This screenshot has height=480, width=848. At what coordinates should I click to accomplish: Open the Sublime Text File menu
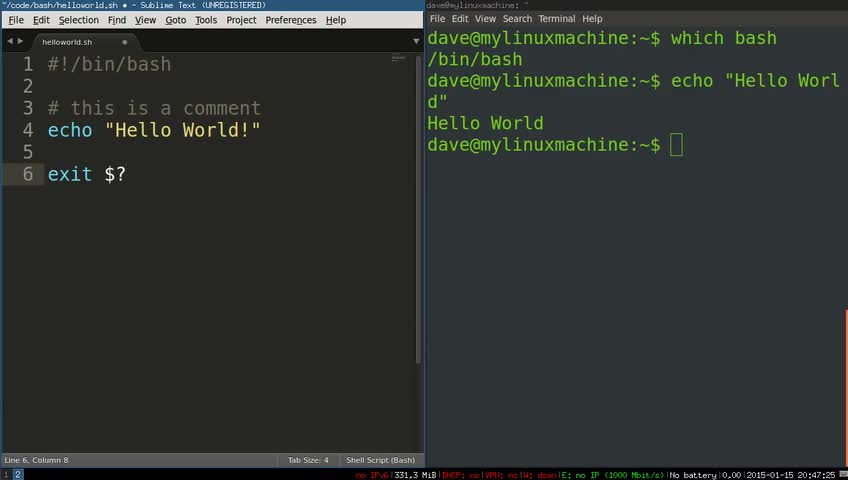pos(16,20)
